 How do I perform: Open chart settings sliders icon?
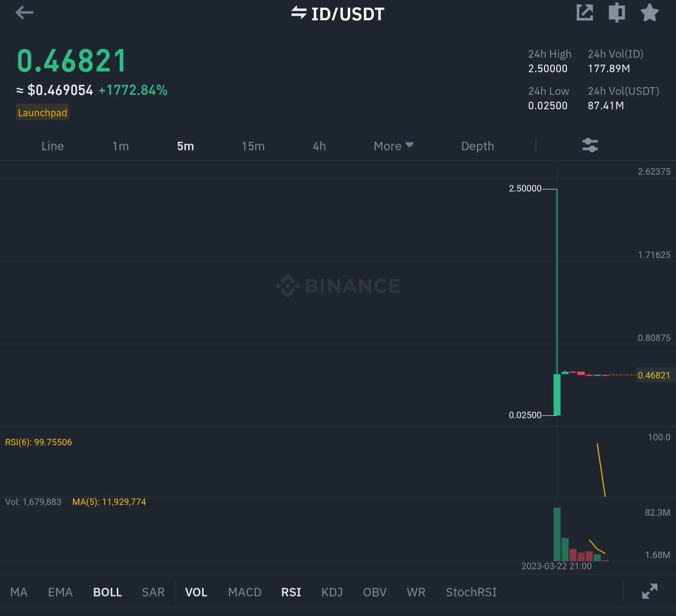tap(590, 145)
